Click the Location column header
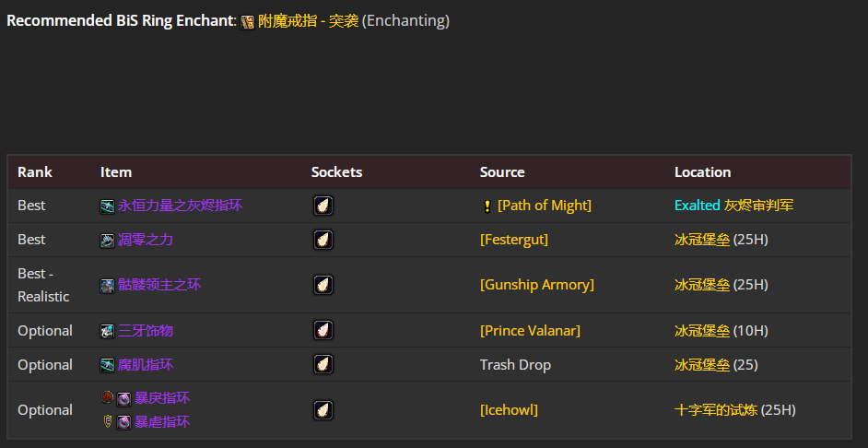The height and width of the screenshot is (448, 868). tap(702, 172)
